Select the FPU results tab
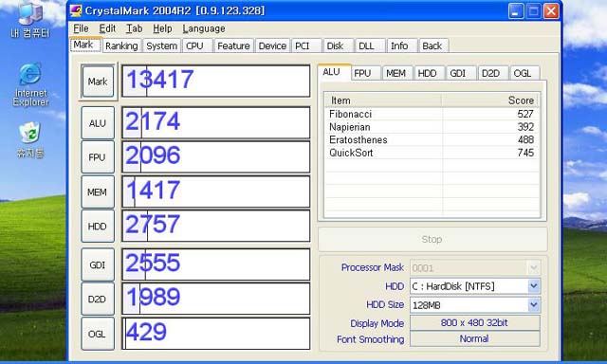This screenshot has width=607, height=364. [366, 73]
